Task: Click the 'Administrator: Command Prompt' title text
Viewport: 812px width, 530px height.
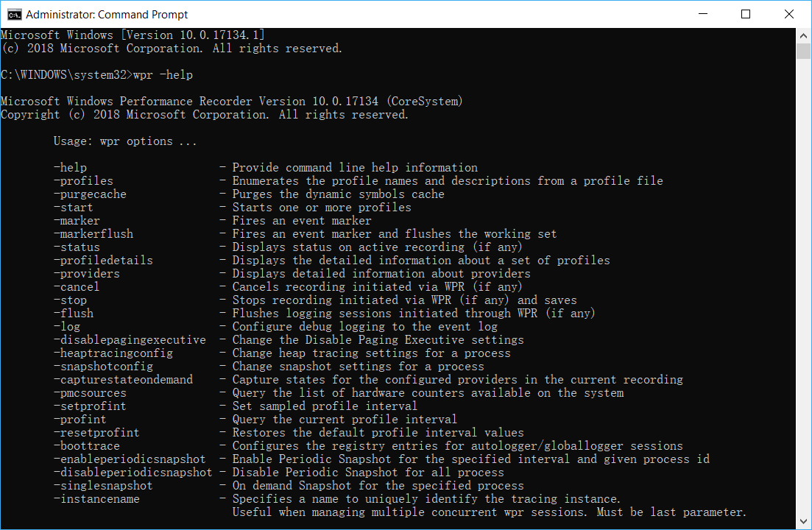Action: pyautogui.click(x=107, y=15)
